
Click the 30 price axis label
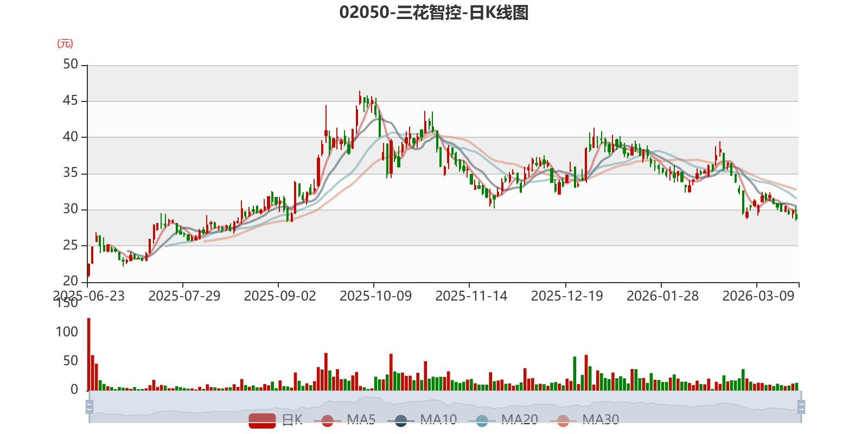71,209
